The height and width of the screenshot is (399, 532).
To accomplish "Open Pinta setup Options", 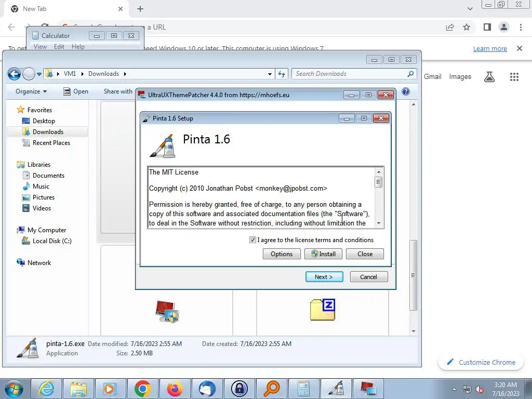I will point(282,254).
